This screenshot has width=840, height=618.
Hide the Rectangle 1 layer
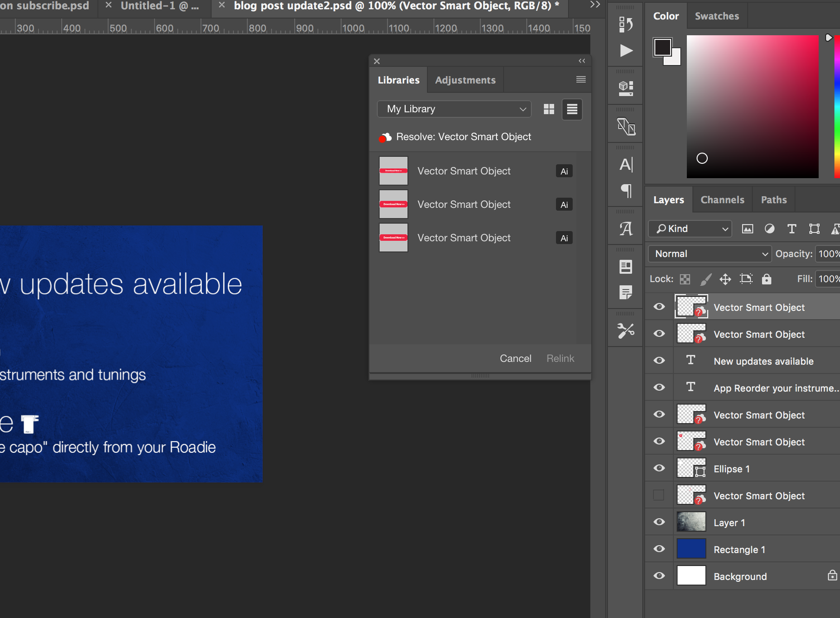coord(659,549)
